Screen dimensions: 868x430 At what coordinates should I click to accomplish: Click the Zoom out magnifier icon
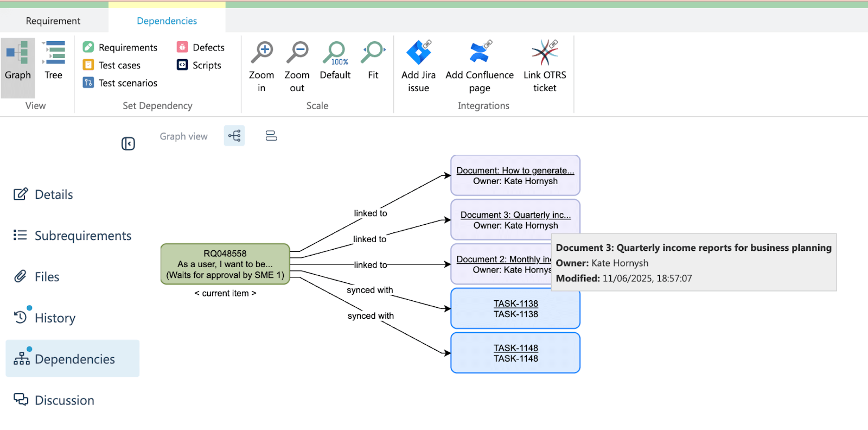tap(297, 53)
